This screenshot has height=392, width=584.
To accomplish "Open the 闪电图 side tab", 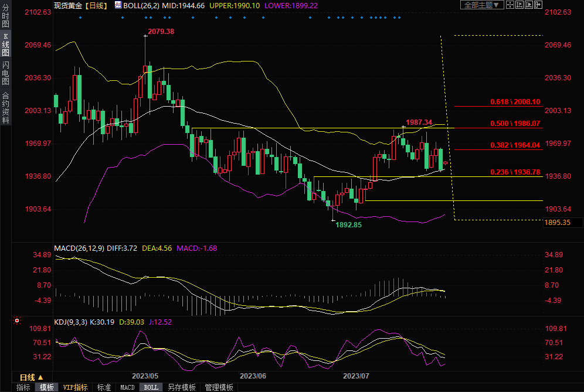I will tap(5, 73).
